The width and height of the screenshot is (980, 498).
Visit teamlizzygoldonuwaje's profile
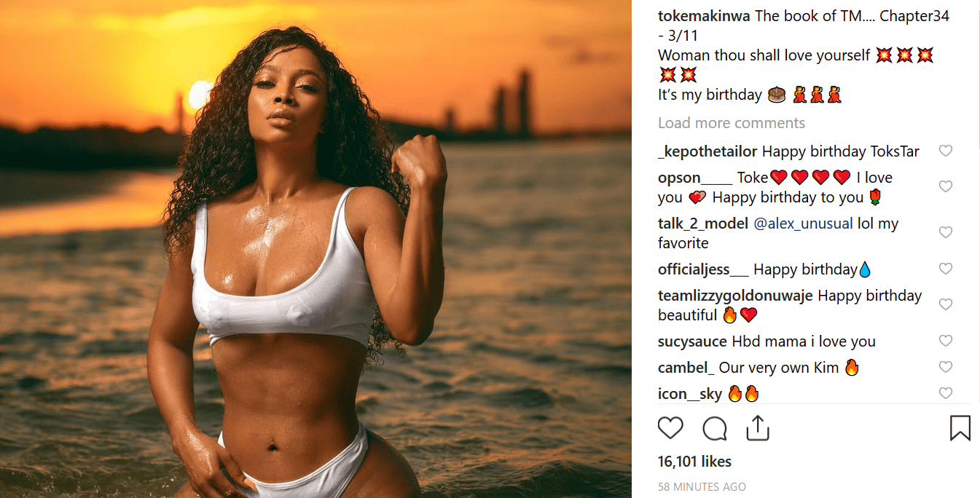point(735,296)
